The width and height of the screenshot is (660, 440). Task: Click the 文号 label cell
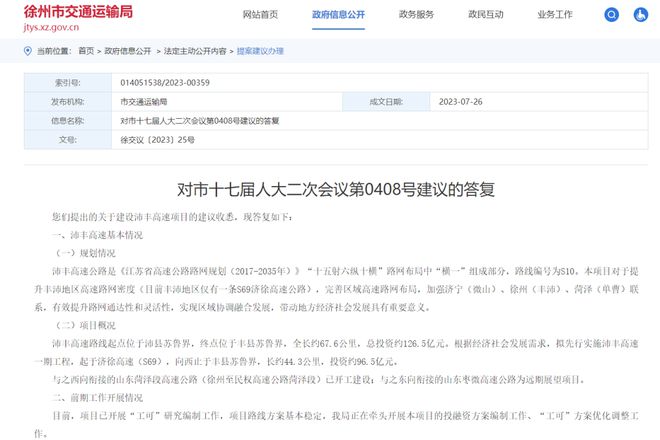tap(68, 140)
